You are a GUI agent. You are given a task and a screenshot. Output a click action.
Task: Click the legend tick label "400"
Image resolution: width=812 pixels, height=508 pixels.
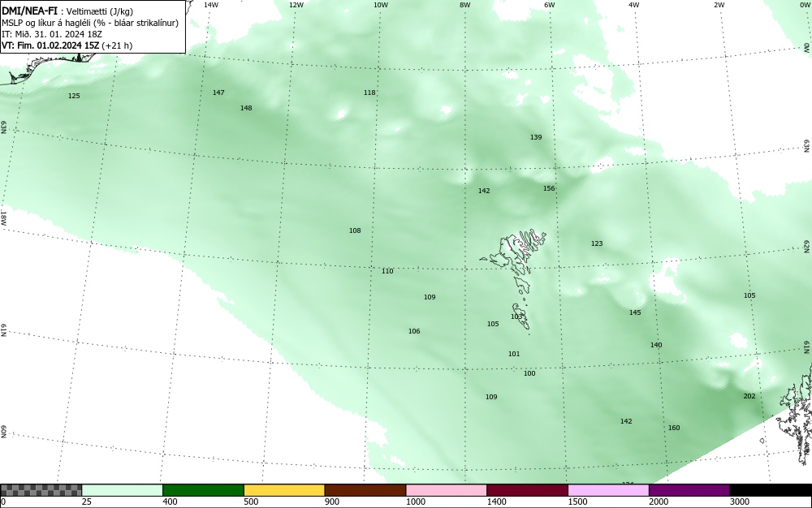pos(170,502)
